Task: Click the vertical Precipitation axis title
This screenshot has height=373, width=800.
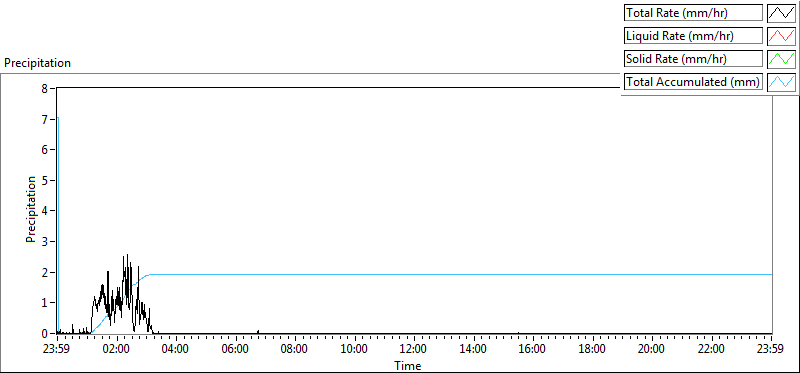Action: coord(31,209)
